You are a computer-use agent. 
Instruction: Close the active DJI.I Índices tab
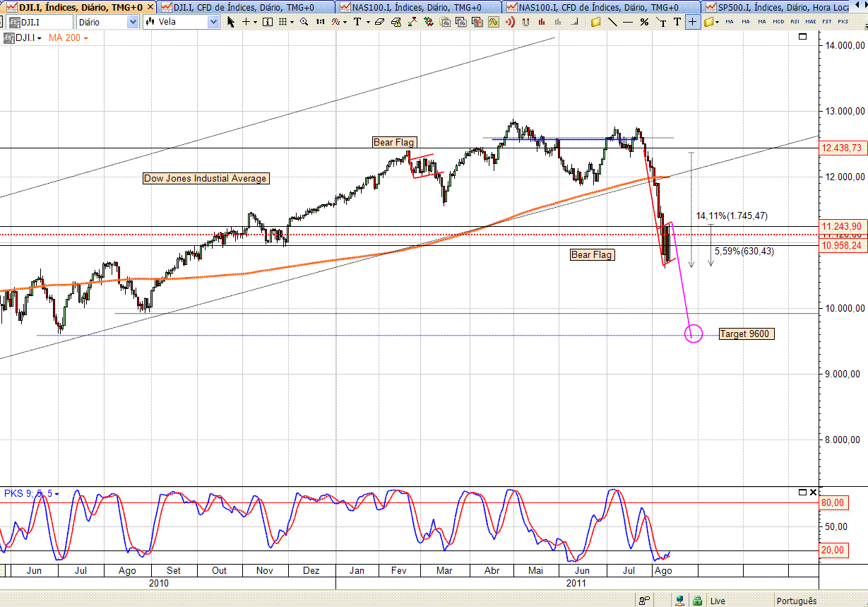click(150, 7)
